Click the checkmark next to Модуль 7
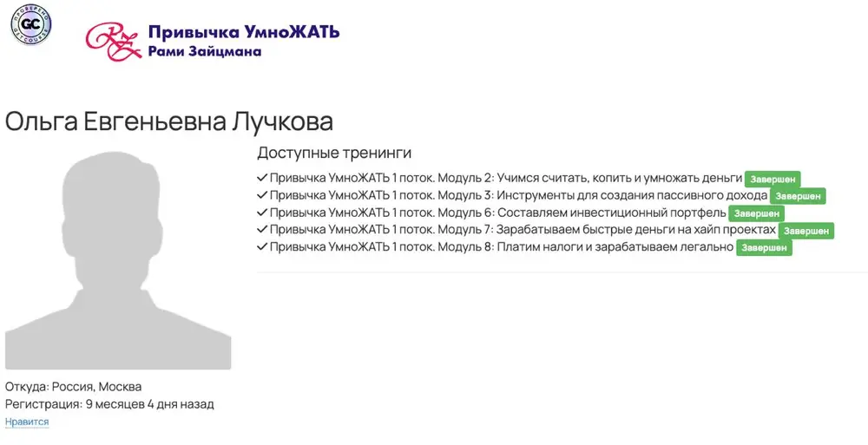Screen dimensions: 868x445 coord(262,230)
